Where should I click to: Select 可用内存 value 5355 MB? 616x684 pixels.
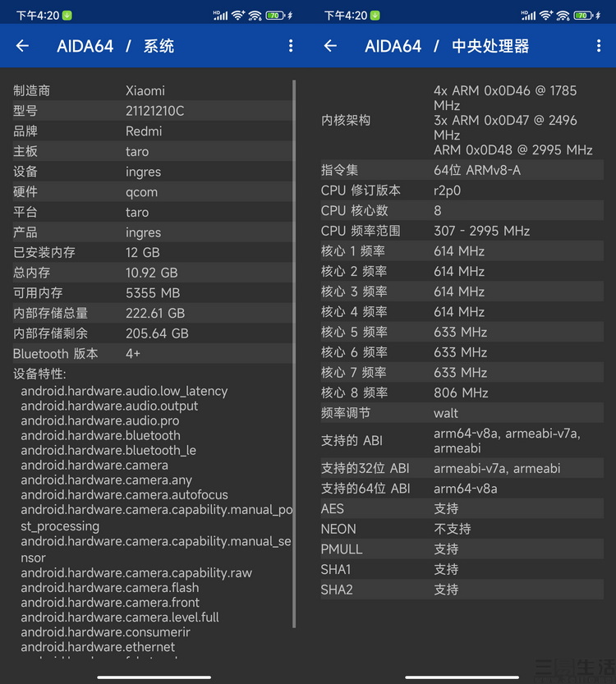(153, 293)
